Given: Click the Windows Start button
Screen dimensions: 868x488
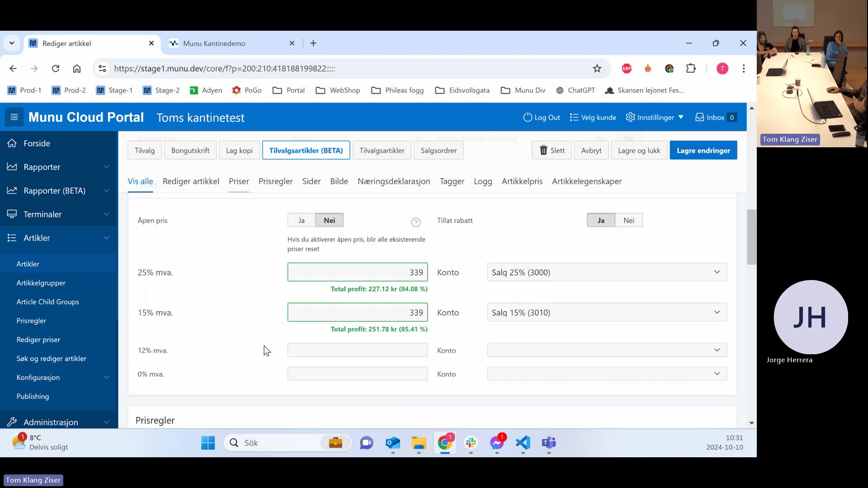Looking at the screenshot, I should [208, 443].
